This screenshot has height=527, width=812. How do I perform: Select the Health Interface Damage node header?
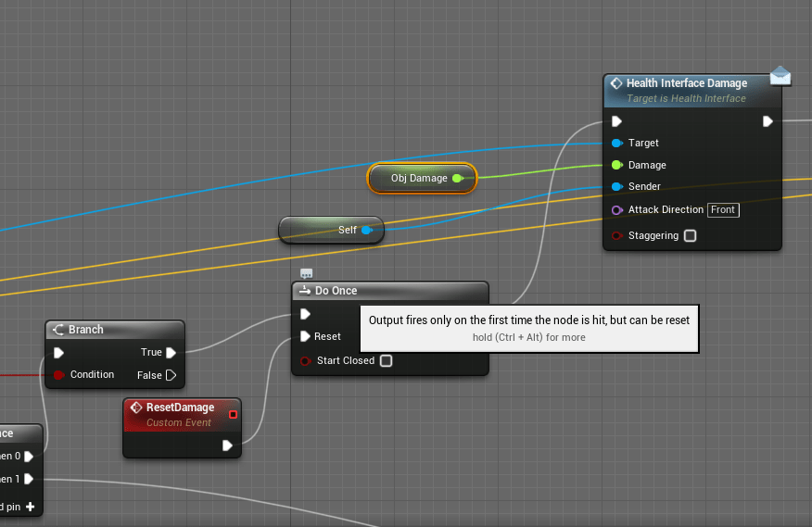(686, 83)
